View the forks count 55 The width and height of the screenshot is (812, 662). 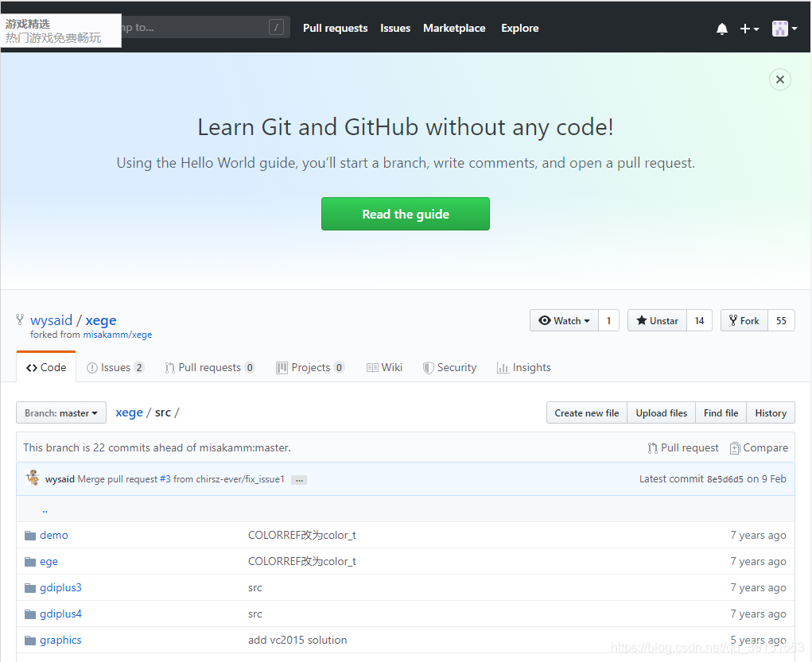pos(781,320)
